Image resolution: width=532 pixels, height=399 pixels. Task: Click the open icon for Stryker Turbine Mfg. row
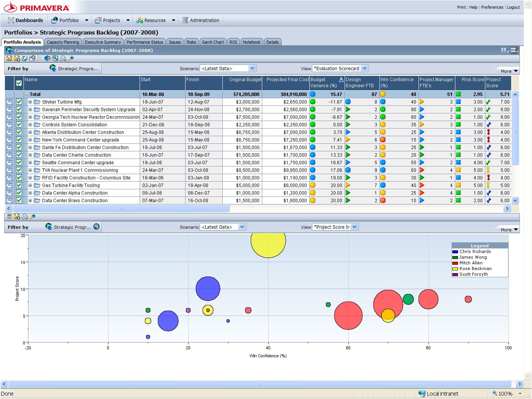[x=9, y=102]
